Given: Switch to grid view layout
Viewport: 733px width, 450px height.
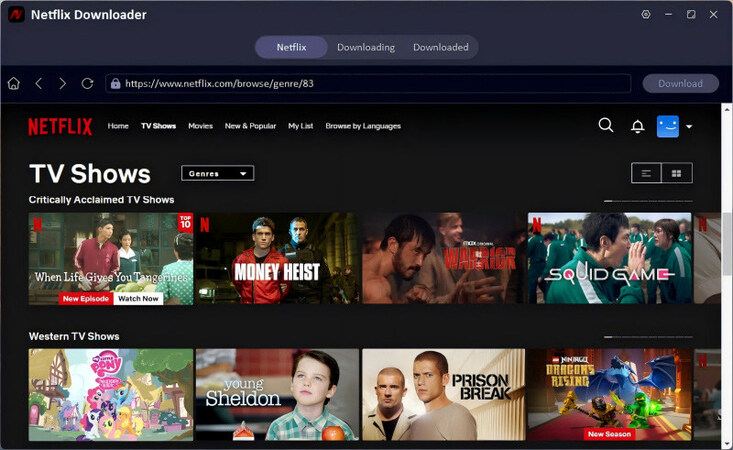Looking at the screenshot, I should pyautogui.click(x=676, y=173).
